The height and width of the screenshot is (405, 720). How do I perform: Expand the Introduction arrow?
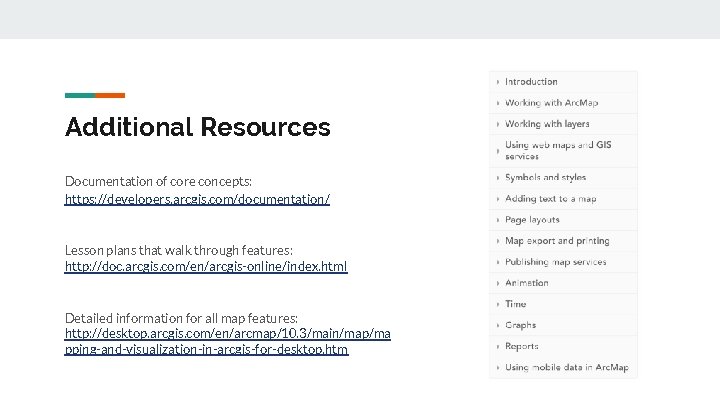pos(498,82)
